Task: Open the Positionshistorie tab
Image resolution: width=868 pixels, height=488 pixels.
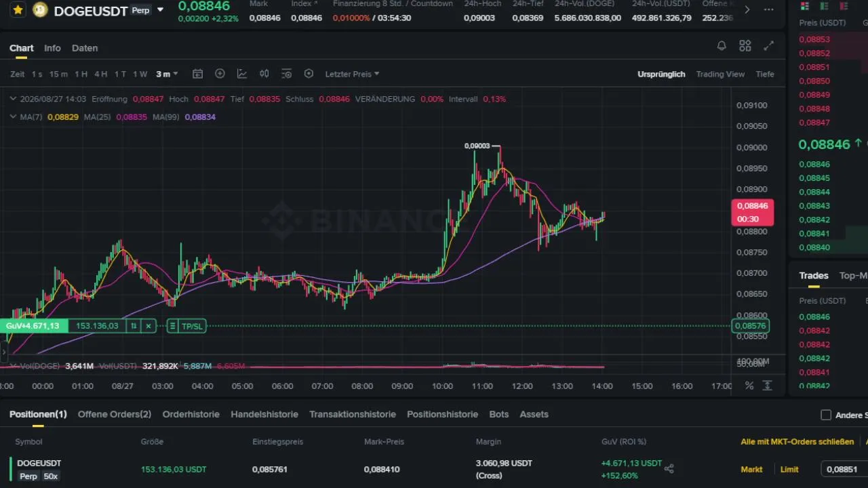Action: [x=443, y=414]
